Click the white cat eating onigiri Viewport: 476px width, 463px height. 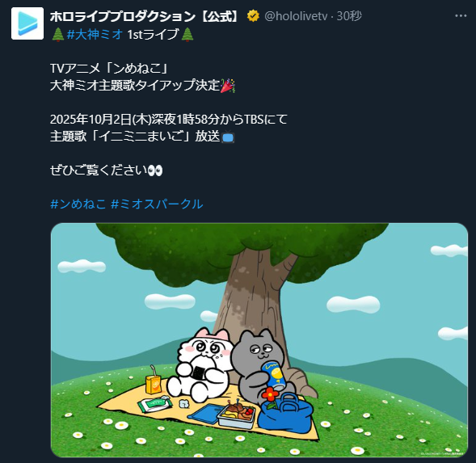click(x=200, y=366)
